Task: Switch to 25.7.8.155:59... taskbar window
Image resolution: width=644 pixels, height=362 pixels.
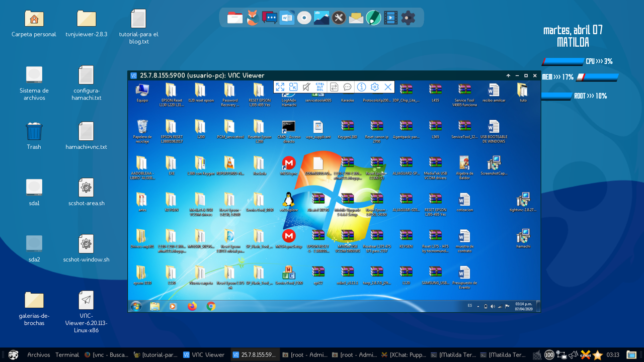Action: tap(254, 355)
